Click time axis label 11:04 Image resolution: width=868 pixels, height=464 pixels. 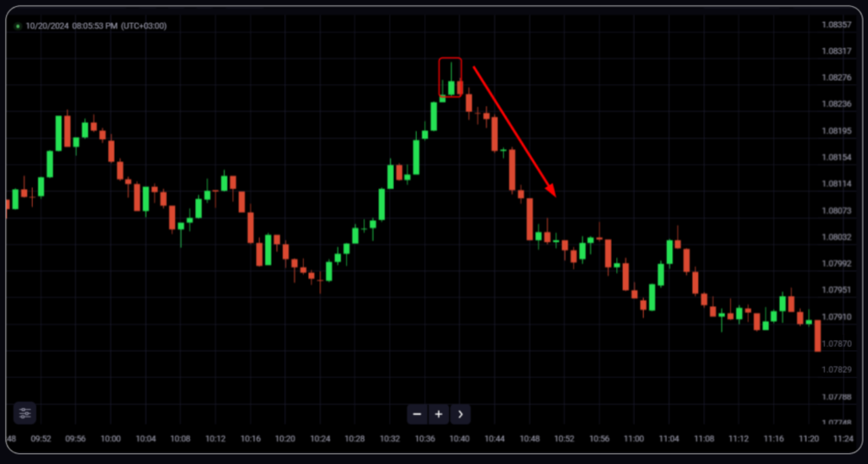[669, 439]
